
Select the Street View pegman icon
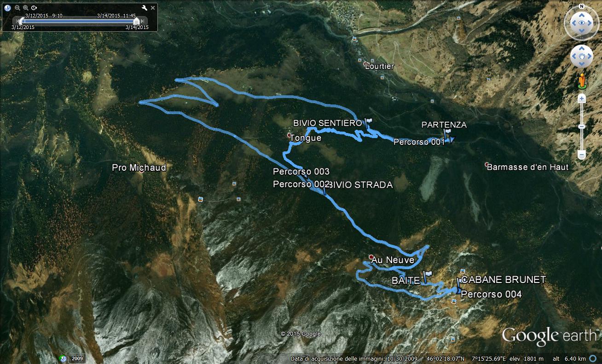(582, 81)
